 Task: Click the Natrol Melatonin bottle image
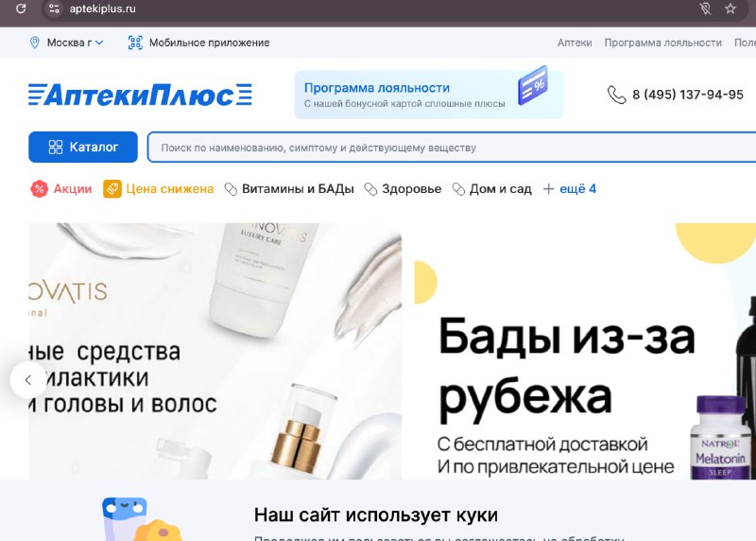(721, 437)
